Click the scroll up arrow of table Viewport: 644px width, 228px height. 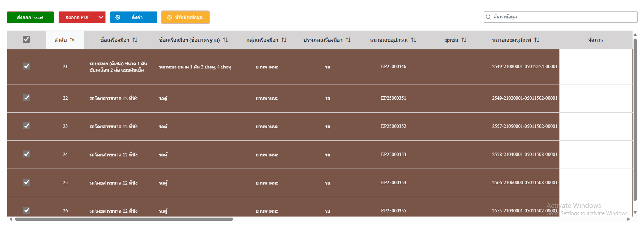pos(635,34)
